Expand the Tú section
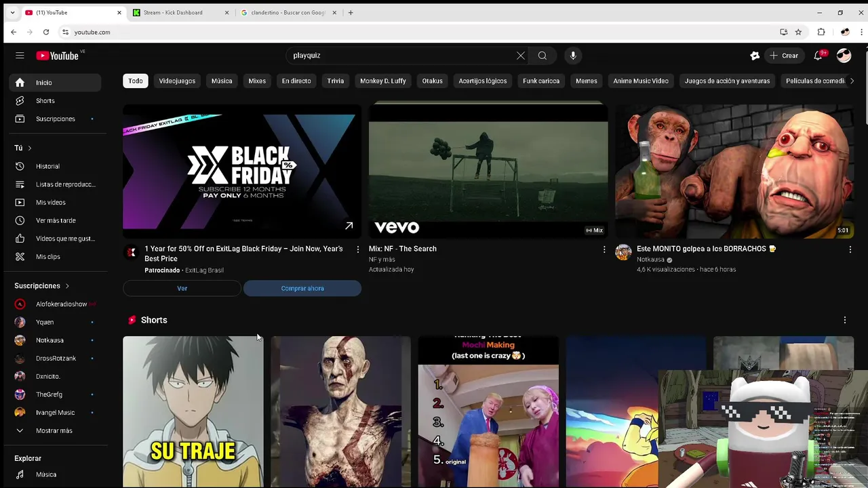 [x=23, y=148]
